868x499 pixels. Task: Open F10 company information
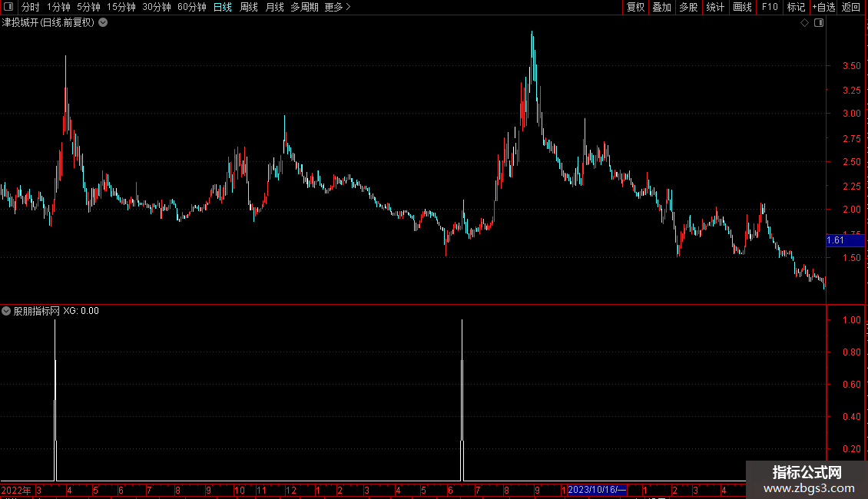click(x=770, y=7)
